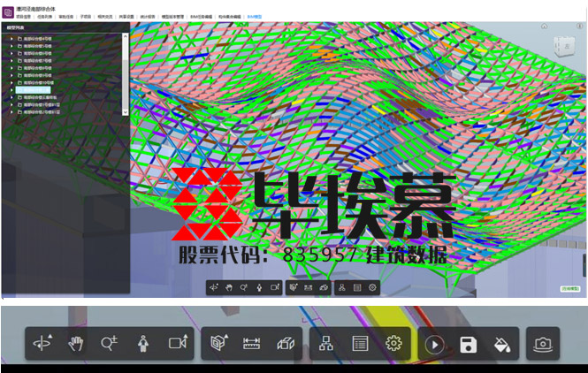Click the green label in viewer's lower corner
This screenshot has width=588, height=373.
point(570,289)
